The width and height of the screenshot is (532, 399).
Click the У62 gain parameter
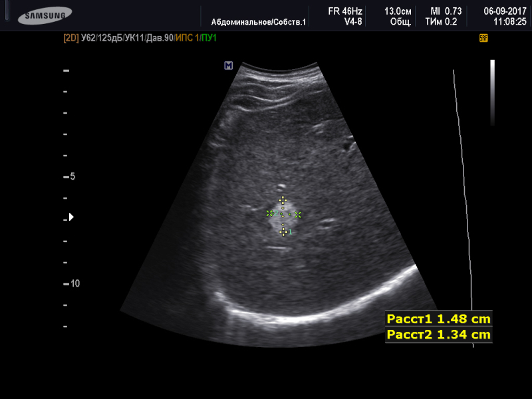pyautogui.click(x=88, y=38)
